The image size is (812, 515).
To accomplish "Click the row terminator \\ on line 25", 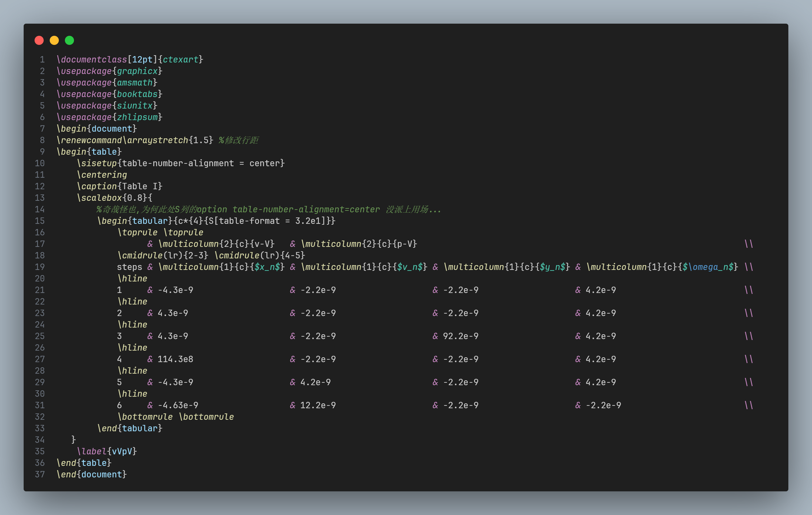I will coord(749,336).
